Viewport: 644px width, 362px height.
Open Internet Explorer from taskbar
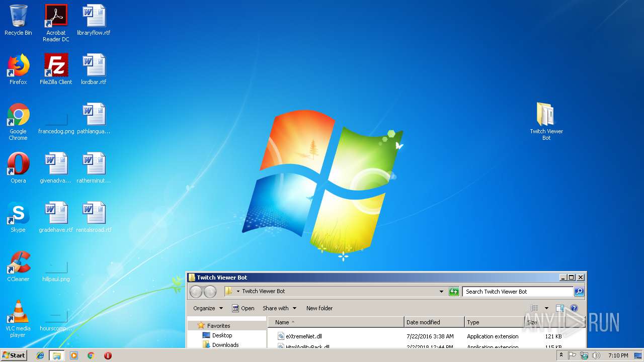pos(40,355)
